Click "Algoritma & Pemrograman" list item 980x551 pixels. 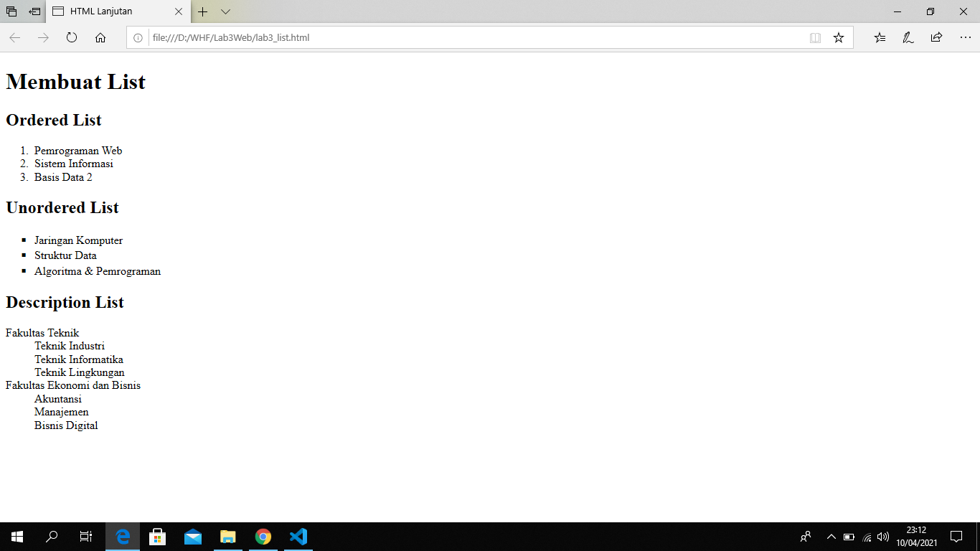tap(98, 271)
